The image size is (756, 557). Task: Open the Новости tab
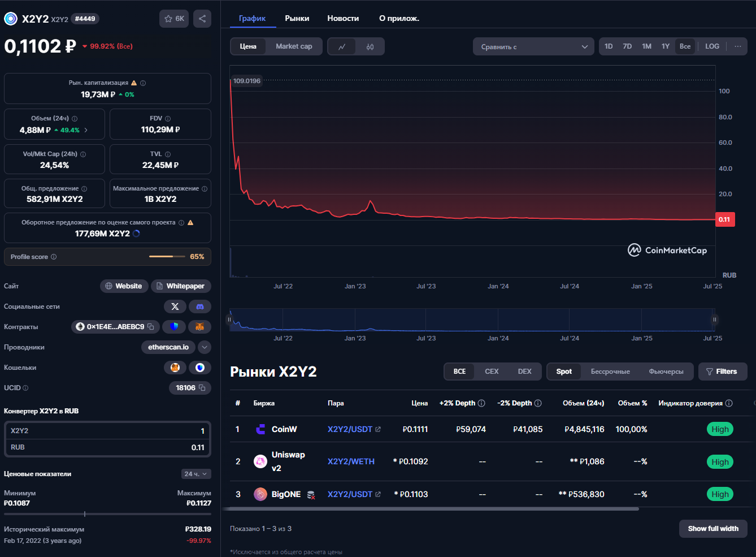(343, 18)
